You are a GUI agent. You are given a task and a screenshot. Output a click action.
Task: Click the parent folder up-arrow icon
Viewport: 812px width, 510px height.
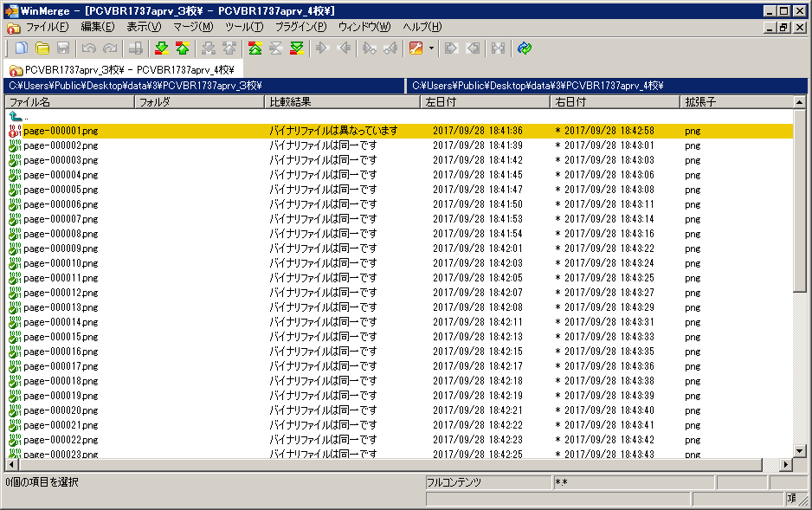[16, 117]
